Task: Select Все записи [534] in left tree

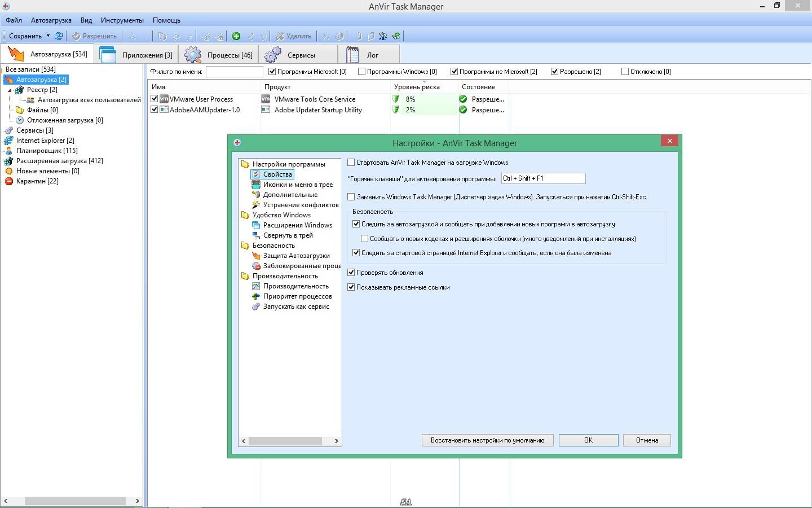Action: click(x=30, y=69)
